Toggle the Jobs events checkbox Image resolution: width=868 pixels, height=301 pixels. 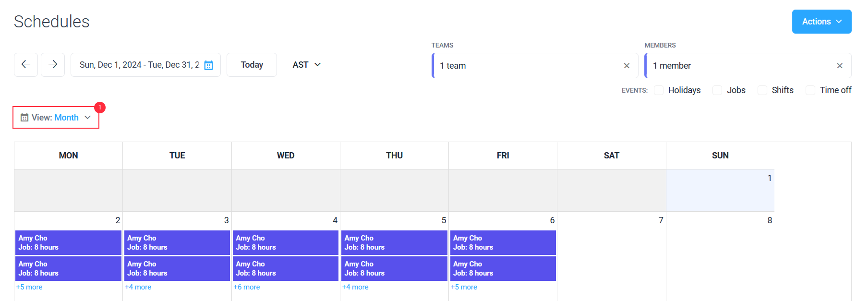[x=717, y=90]
